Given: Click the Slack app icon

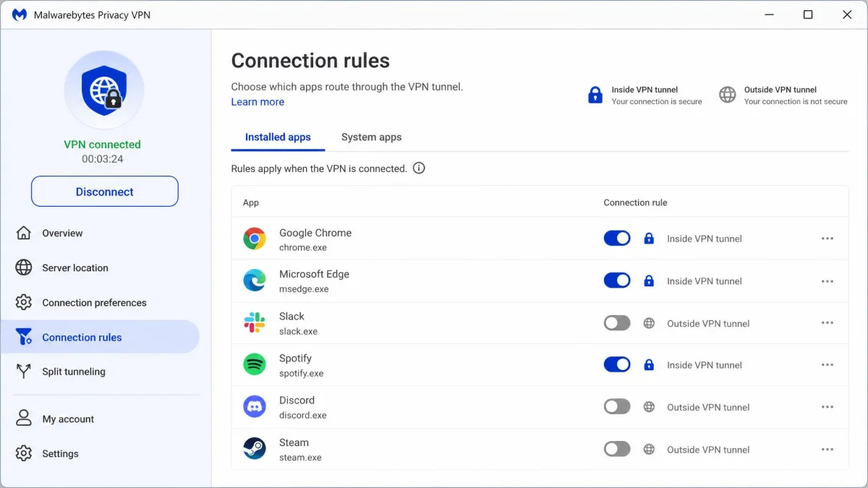Looking at the screenshot, I should pos(255,322).
